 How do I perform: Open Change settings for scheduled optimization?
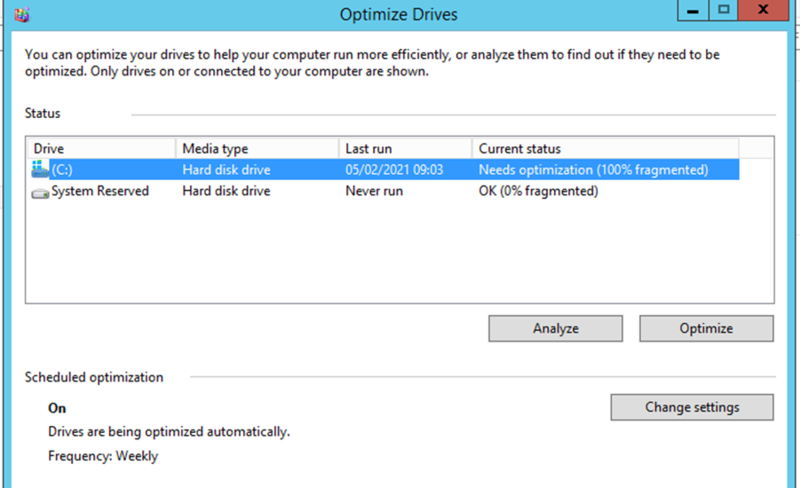(x=692, y=407)
